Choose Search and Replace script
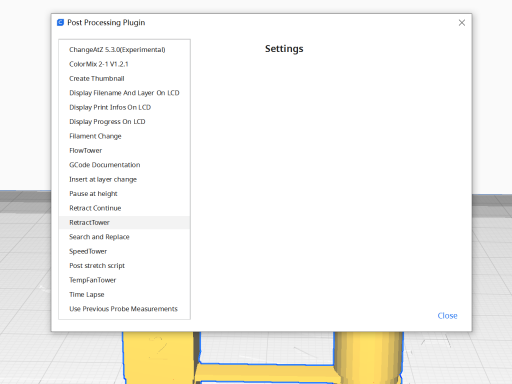This screenshot has width=512, height=384. [x=124, y=237]
